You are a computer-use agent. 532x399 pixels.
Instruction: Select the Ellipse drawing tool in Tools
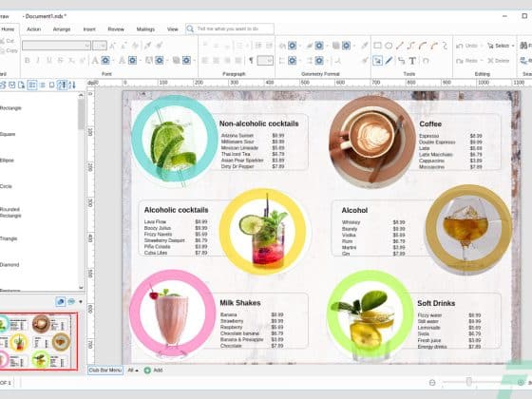(x=389, y=46)
